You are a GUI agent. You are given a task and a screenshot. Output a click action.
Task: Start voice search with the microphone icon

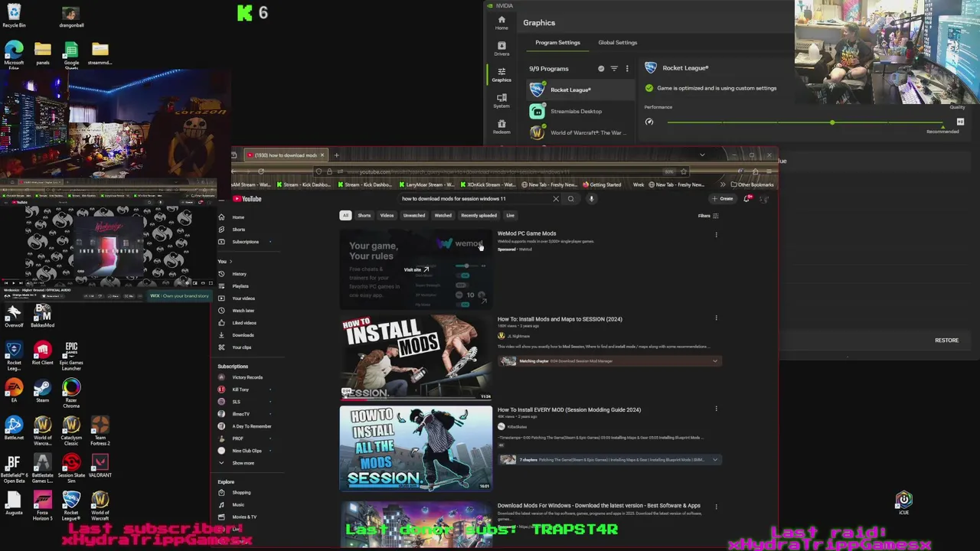(591, 199)
